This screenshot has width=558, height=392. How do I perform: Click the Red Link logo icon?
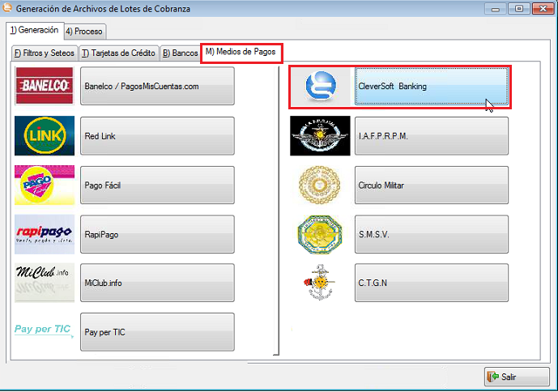click(x=44, y=136)
